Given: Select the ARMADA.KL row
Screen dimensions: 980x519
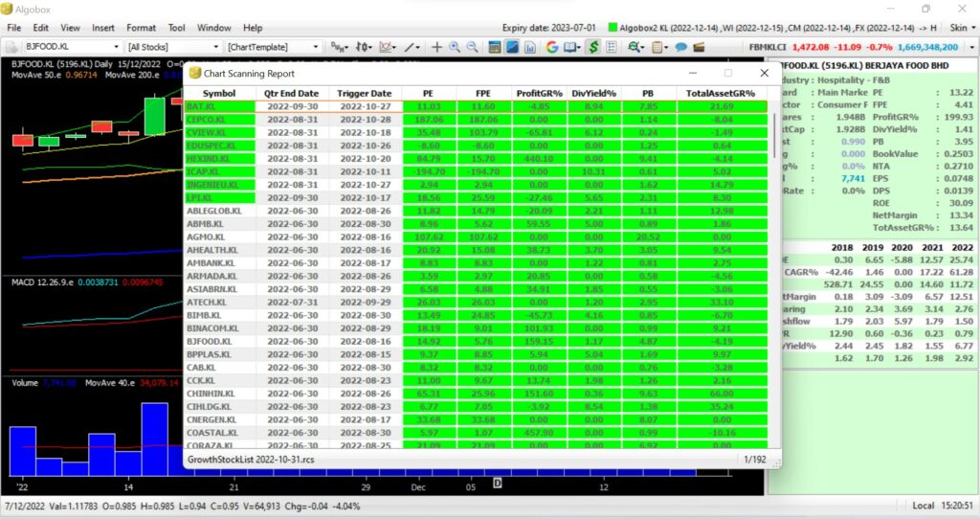Looking at the screenshot, I should 475,276.
